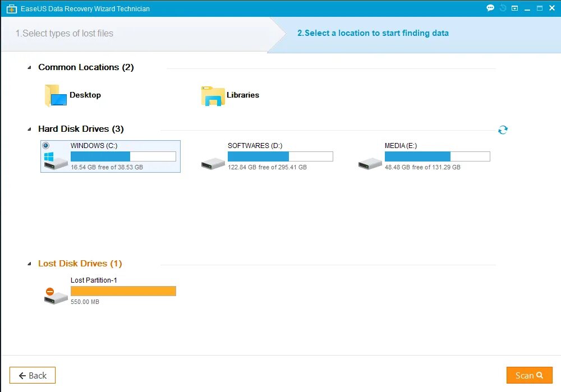
Task: Click the WINDOWS (C:) drive label
Action: [x=94, y=146]
